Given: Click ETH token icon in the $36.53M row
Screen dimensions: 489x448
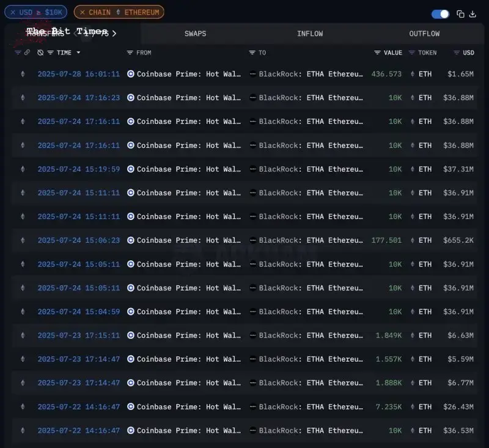Looking at the screenshot, I should pos(413,430).
